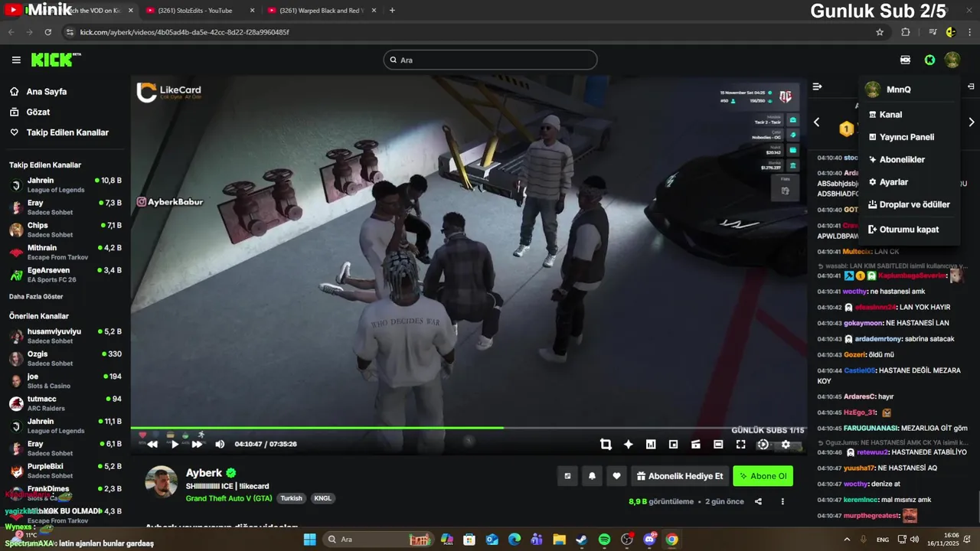Seek on the green video progress bar

[468, 428]
